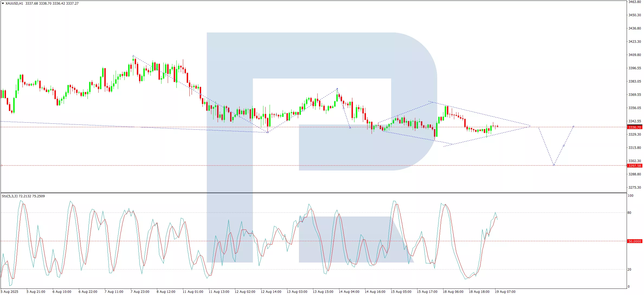Image resolution: width=644 pixels, height=295 pixels.
Task: Select the red 3297.58 price level tag
Action: 635,166
